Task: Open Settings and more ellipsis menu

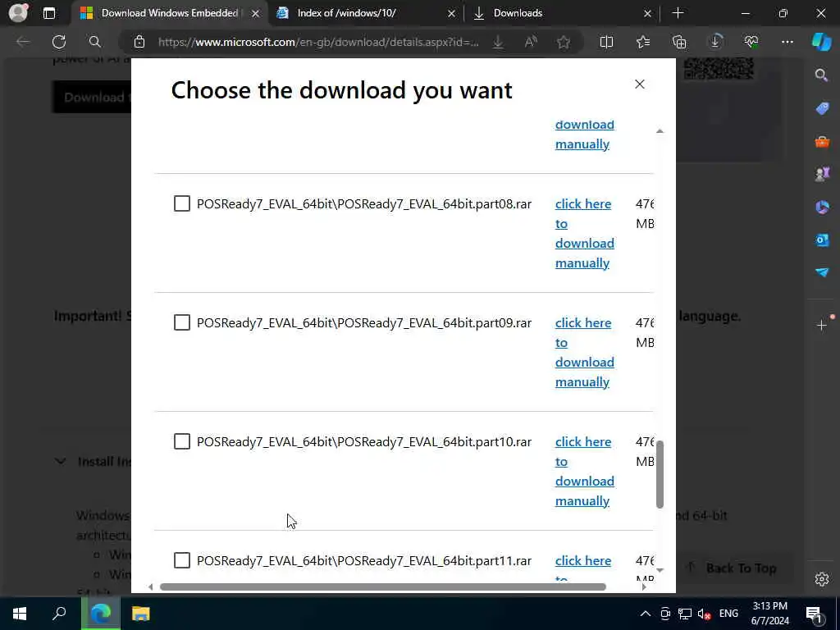Action: tap(787, 42)
